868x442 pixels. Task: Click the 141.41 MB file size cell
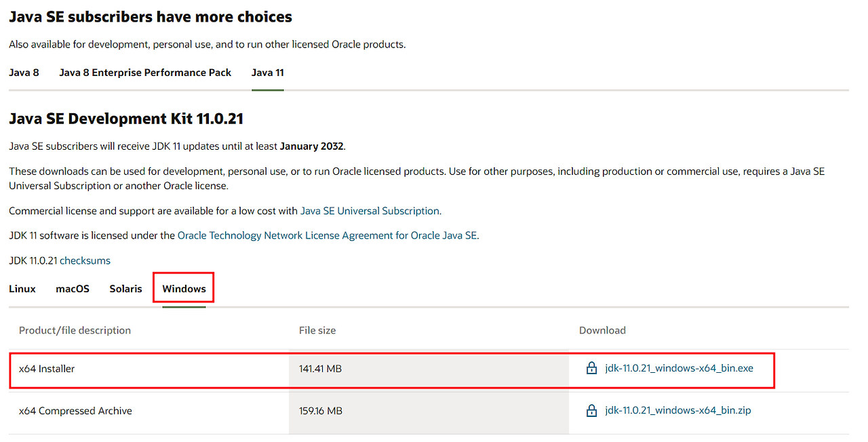429,369
